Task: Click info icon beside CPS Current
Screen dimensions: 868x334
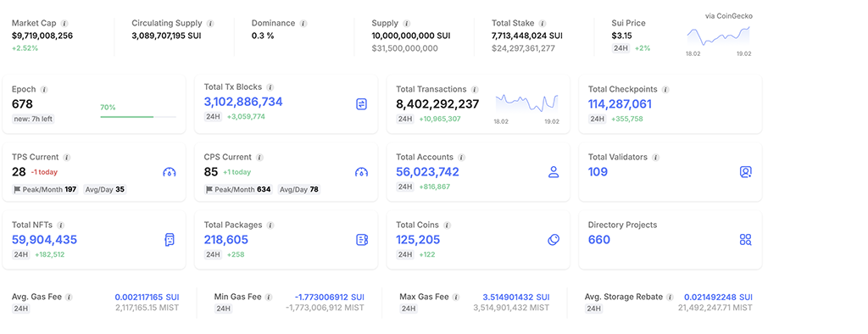Action: click(x=259, y=158)
